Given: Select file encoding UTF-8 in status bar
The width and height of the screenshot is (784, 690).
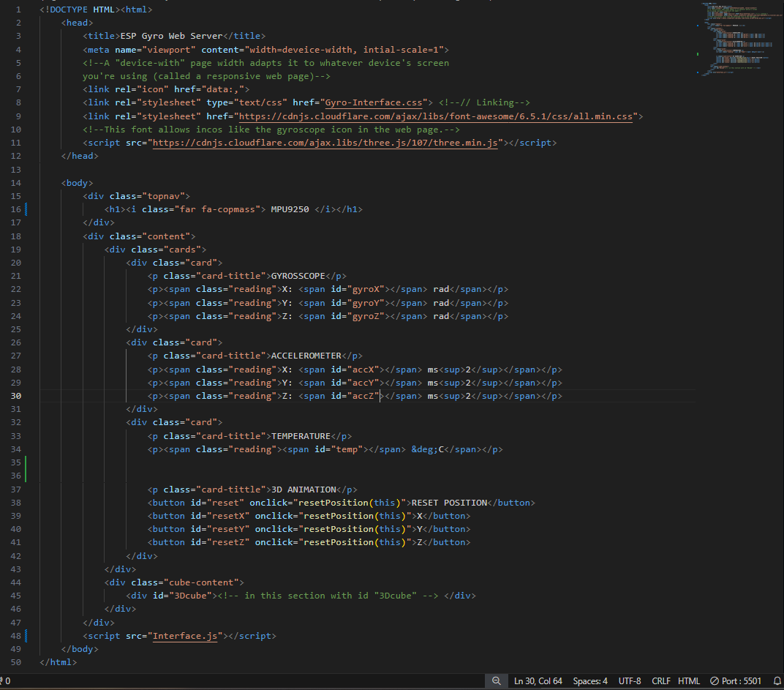Looking at the screenshot, I should coord(630,681).
